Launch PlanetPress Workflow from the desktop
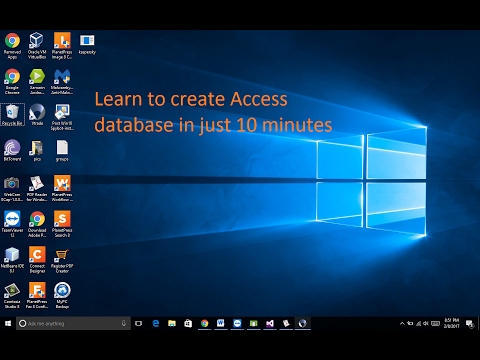Image resolution: width=480 pixels, height=360 pixels. click(62, 189)
